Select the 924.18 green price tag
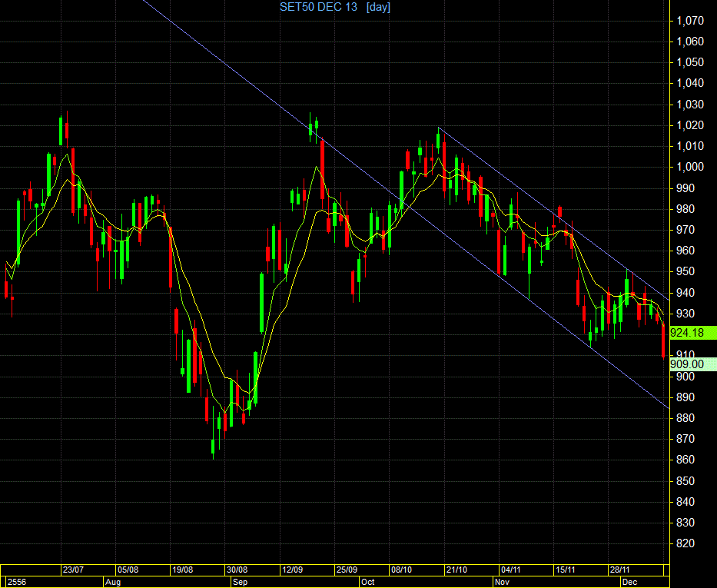The image size is (717, 588). [692, 333]
